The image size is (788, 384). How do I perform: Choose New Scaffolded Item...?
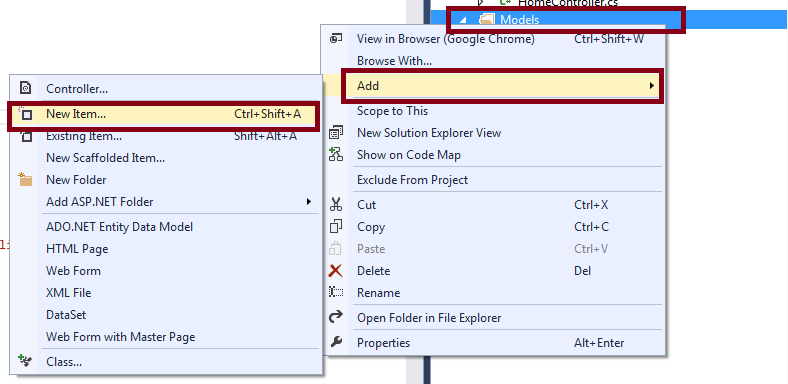106,158
